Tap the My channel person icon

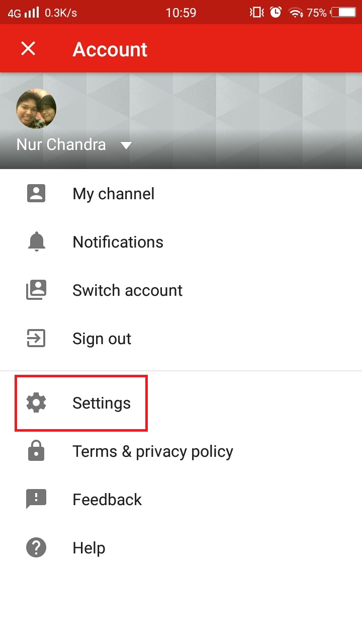tap(36, 194)
